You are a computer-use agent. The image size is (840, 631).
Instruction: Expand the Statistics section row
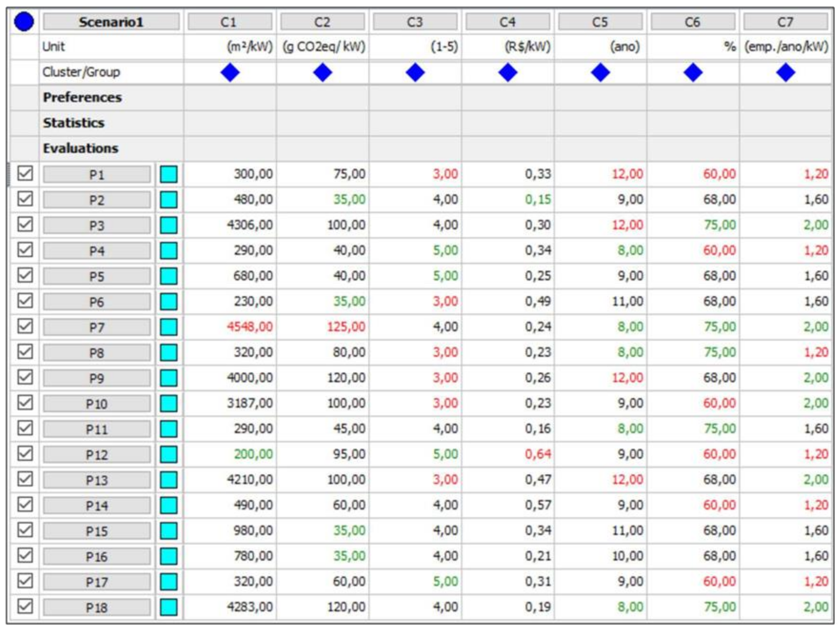coord(74,123)
